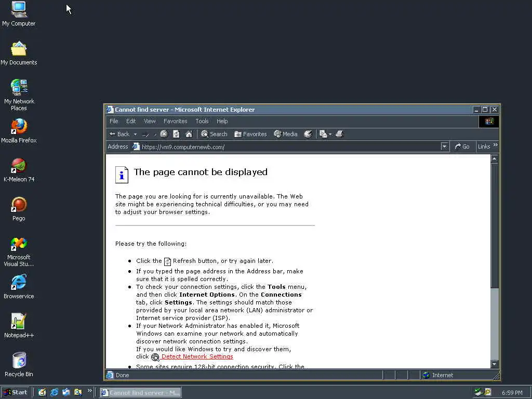Screen dimensions: 532x399
Task: Go back with the Back button
Action: coord(119,134)
